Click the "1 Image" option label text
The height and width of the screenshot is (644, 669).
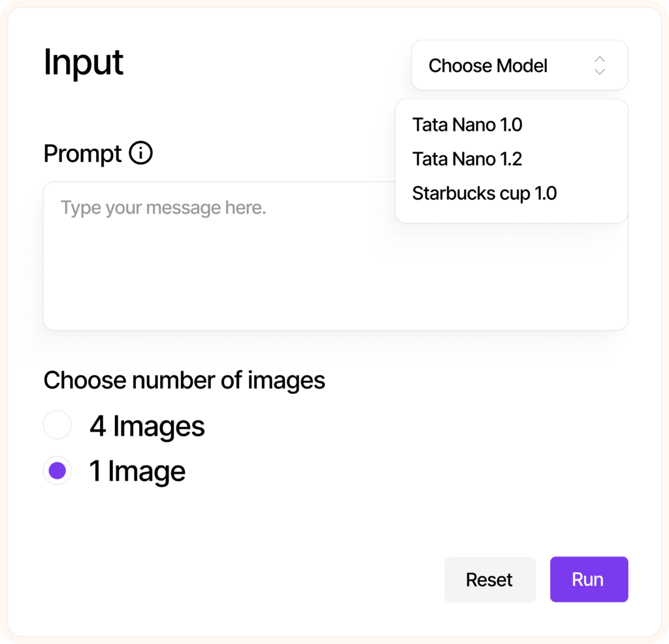pos(137,472)
